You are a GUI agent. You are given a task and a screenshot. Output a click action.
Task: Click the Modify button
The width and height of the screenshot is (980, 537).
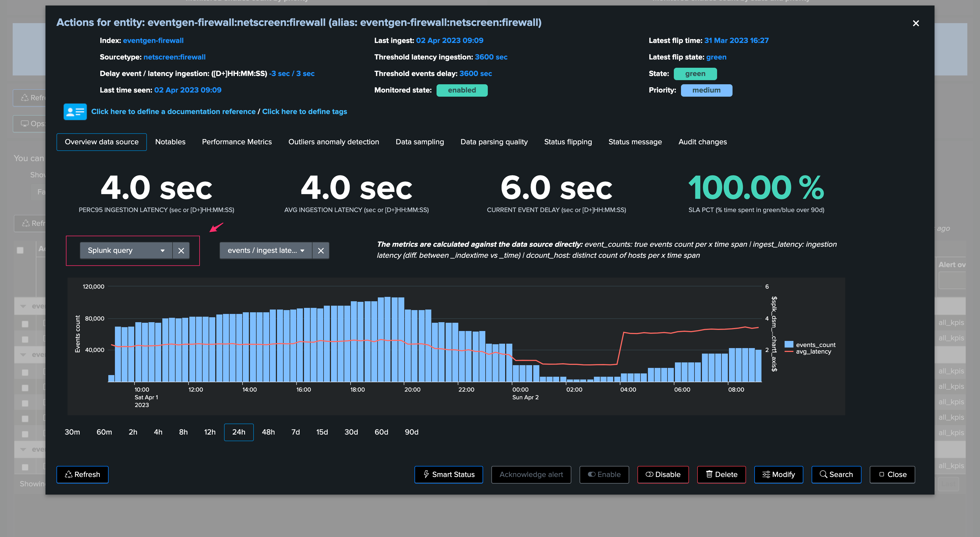[778, 474]
